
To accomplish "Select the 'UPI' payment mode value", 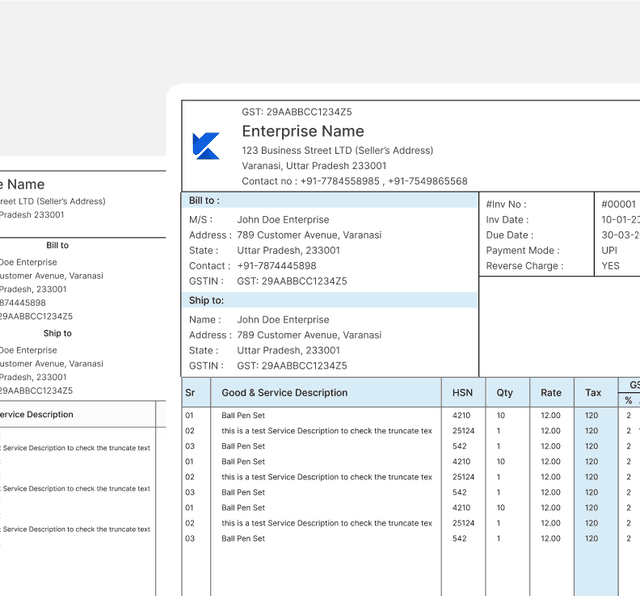I will (609, 250).
